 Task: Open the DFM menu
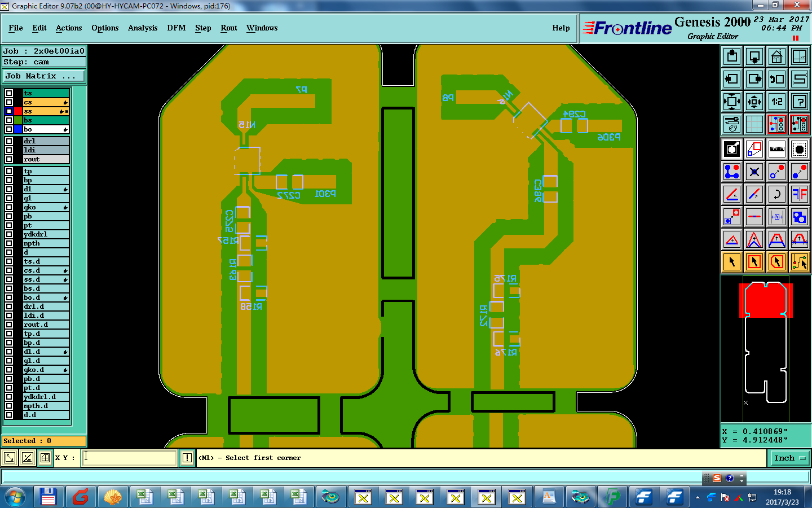tap(176, 28)
